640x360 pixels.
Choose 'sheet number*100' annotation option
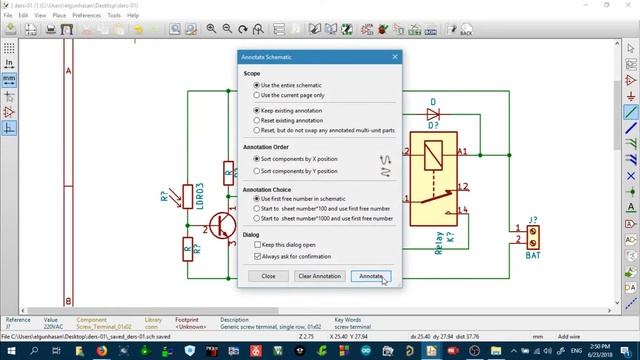322,209
